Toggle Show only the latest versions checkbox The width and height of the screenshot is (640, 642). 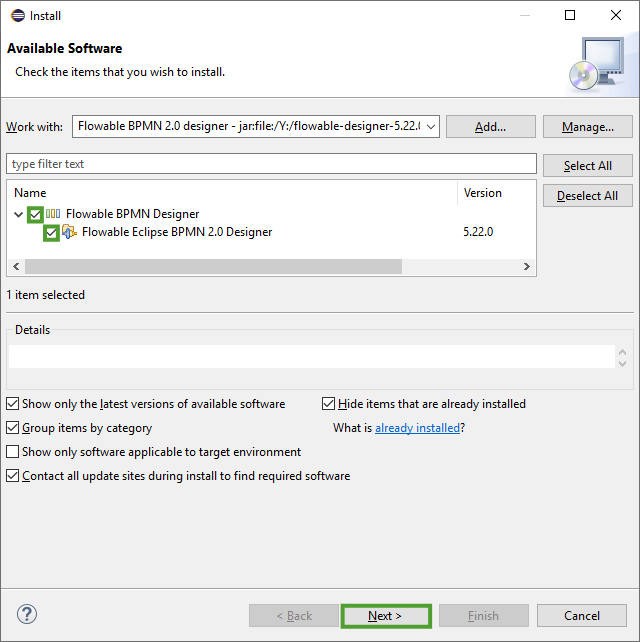point(13,404)
